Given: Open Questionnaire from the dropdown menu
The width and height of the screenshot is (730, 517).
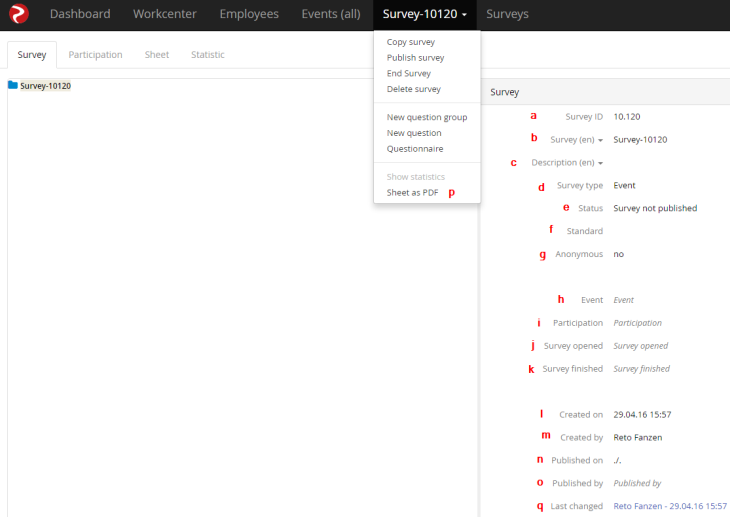Looking at the screenshot, I should click(x=415, y=149).
